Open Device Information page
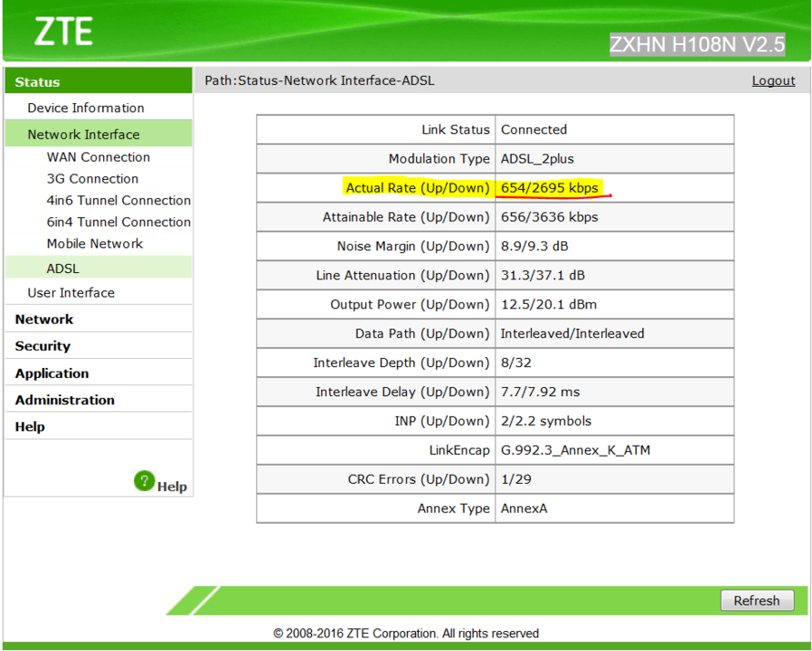The height and width of the screenshot is (651, 812). click(x=86, y=108)
